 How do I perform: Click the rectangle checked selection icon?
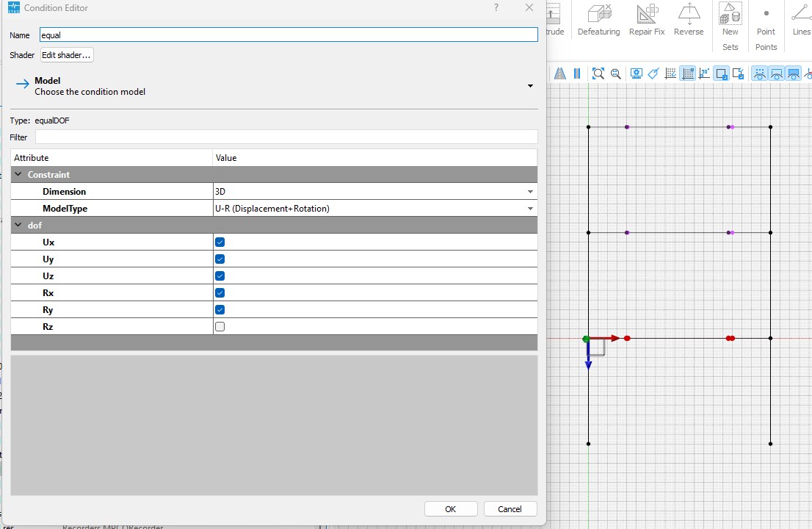[739, 73]
